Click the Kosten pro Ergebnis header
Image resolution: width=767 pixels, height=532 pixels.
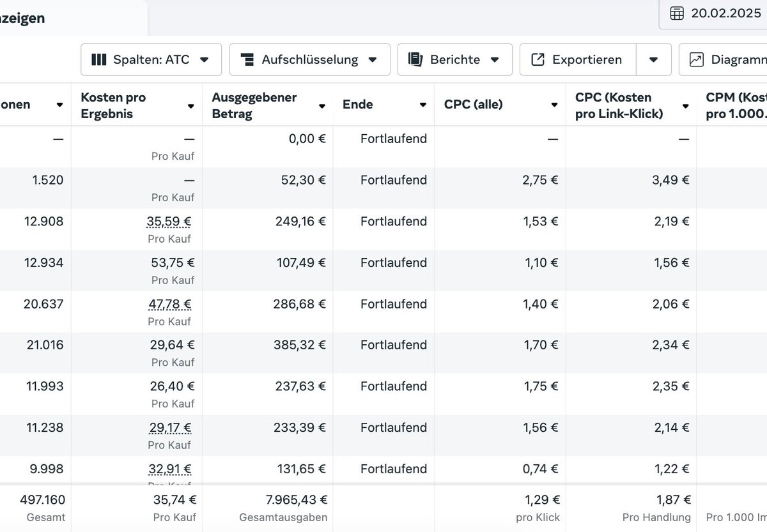click(113, 105)
